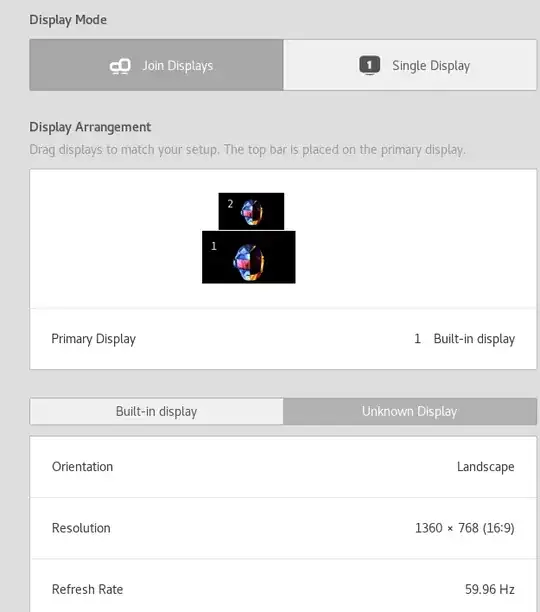Image resolution: width=540 pixels, height=612 pixels.
Task: Click the helmet image on display 2
Action: (252, 212)
